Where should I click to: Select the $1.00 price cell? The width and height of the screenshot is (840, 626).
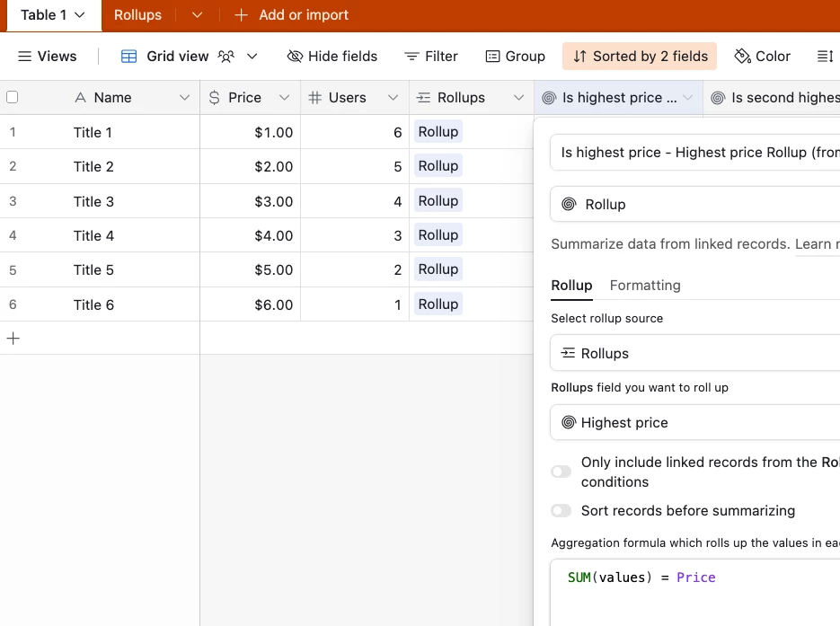point(250,132)
